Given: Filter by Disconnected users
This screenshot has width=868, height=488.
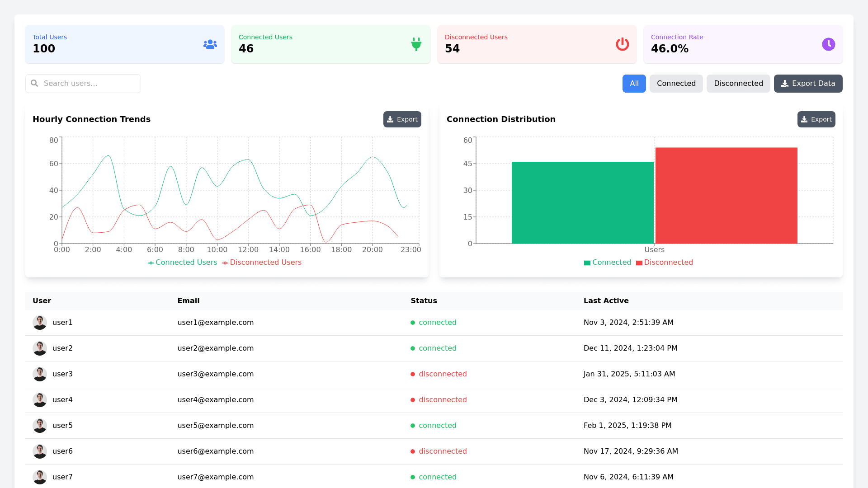Looking at the screenshot, I should (738, 84).
